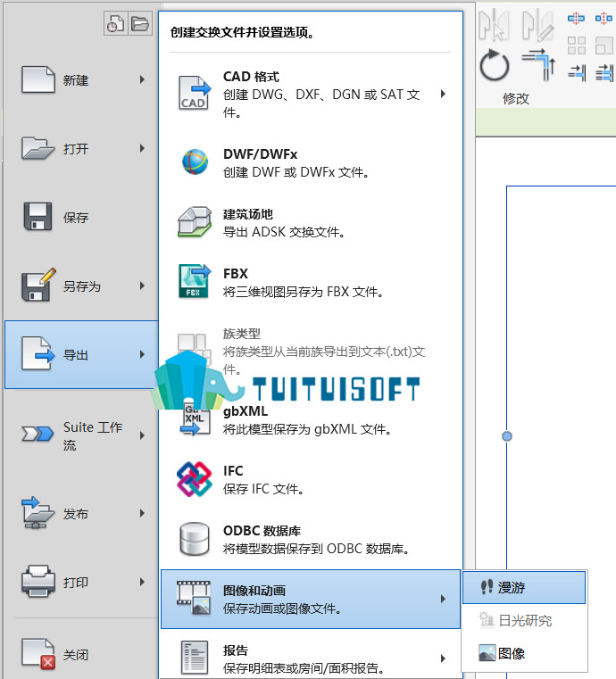Expand the 图像和动画 submenu arrow

tap(443, 599)
